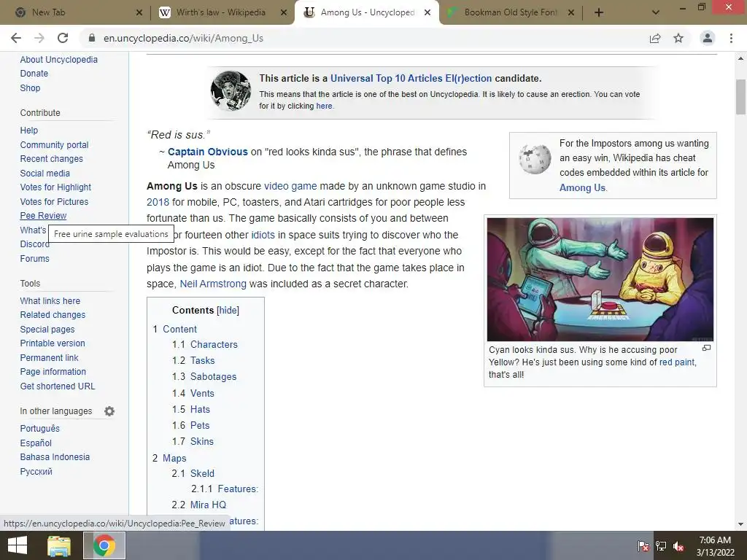Image resolution: width=747 pixels, height=560 pixels.
Task: Click the article candidate portrait image
Action: point(231,90)
